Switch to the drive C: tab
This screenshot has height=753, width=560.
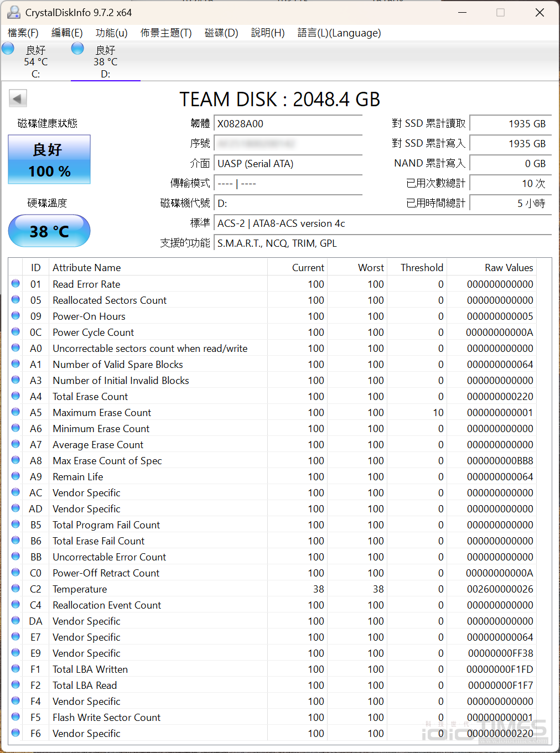point(35,61)
